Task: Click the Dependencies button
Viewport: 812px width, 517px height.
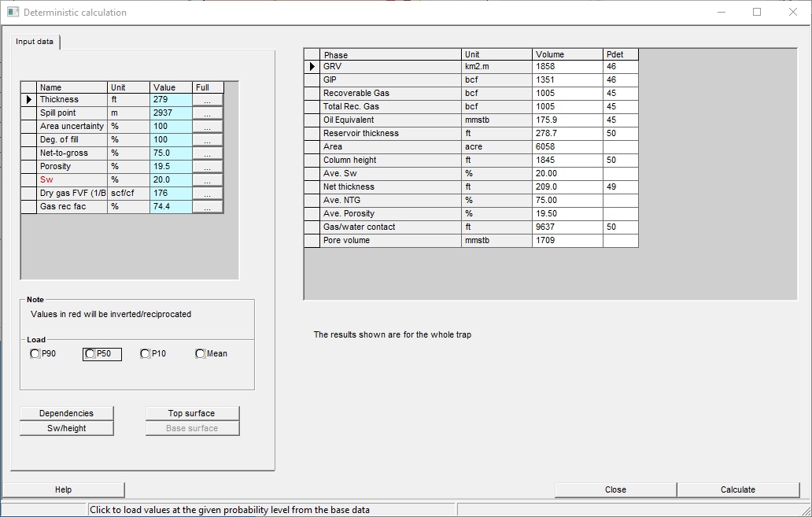Action: [x=67, y=413]
